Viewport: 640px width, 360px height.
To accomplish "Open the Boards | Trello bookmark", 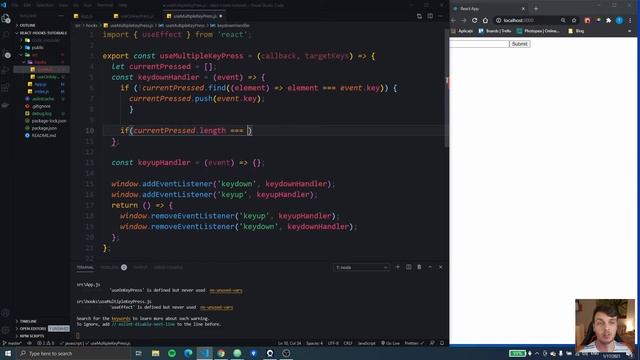I will pos(495,31).
